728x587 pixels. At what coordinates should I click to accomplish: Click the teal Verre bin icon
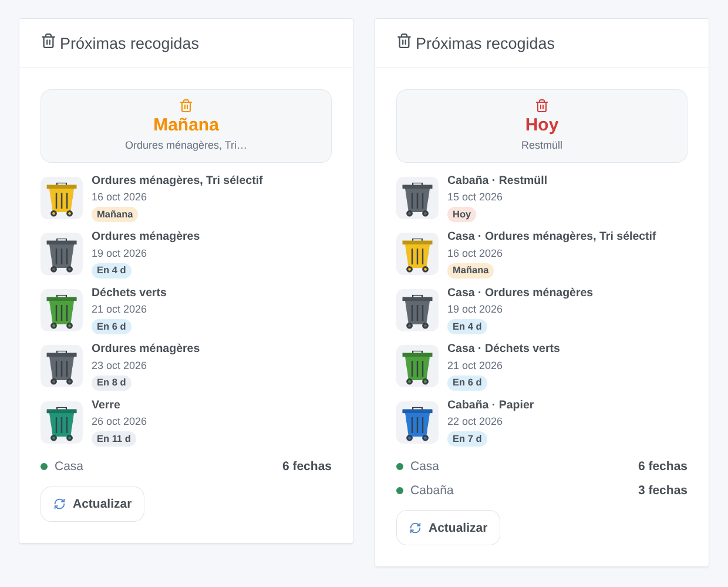coord(62,422)
